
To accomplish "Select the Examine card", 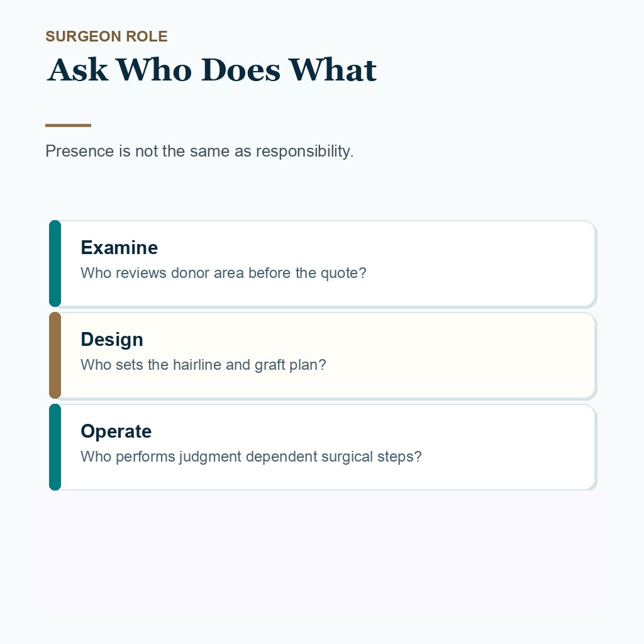I will pos(323,264).
